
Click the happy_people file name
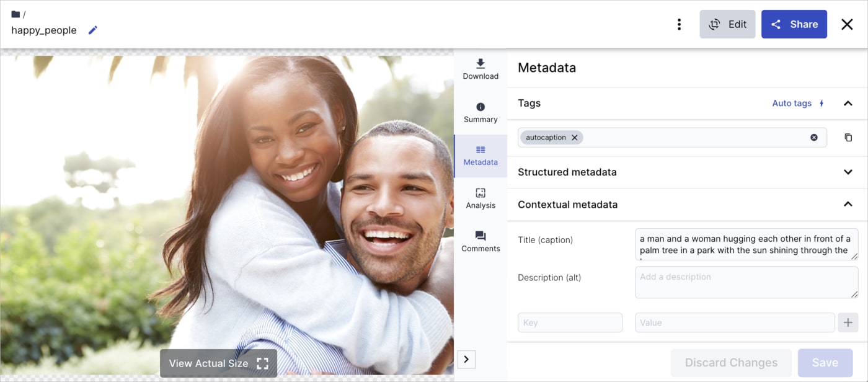pyautogui.click(x=44, y=30)
